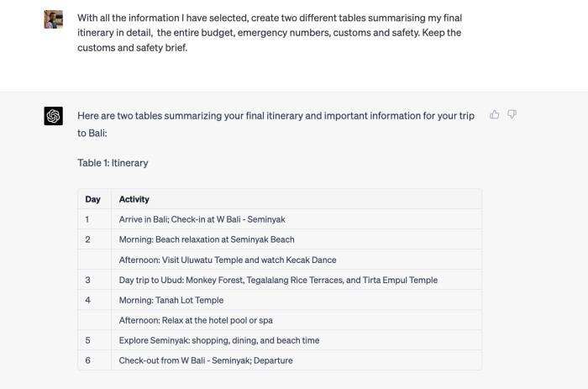Select the 'Table 1: Itinerary' heading
588x389 pixels.
pyautogui.click(x=113, y=163)
